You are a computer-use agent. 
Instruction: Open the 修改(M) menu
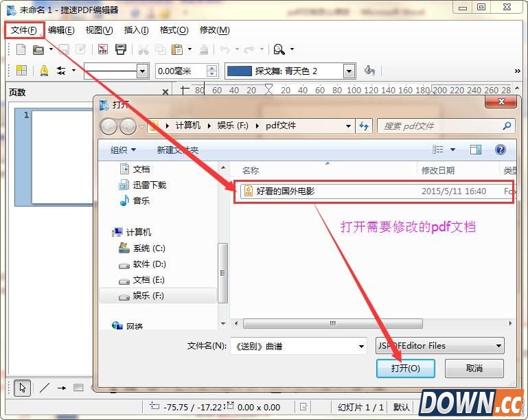click(x=214, y=30)
